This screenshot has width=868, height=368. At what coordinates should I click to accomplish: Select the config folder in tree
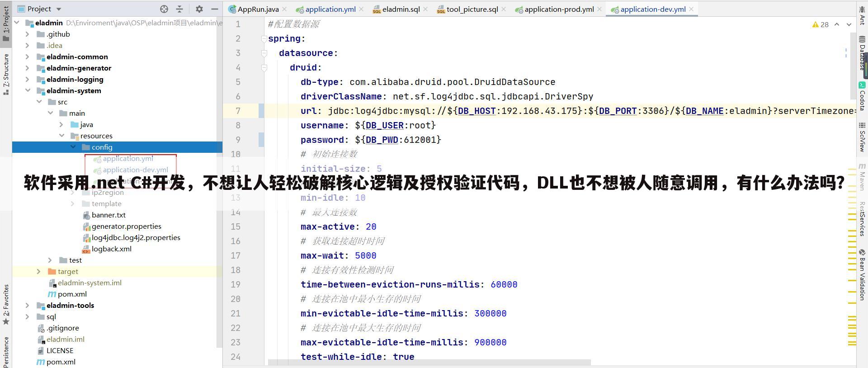coord(118,147)
